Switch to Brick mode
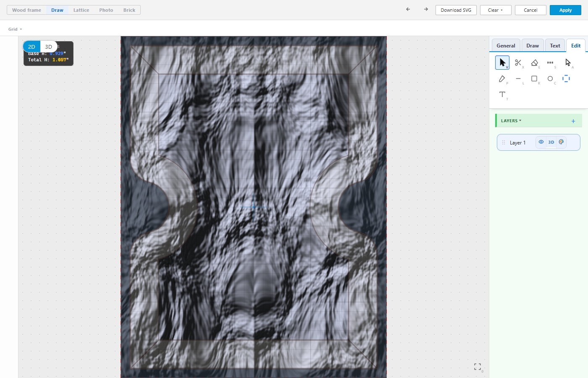 (x=129, y=10)
